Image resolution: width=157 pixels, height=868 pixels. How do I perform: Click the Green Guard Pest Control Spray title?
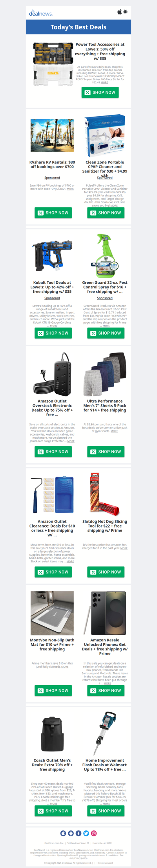[x=105, y=287]
